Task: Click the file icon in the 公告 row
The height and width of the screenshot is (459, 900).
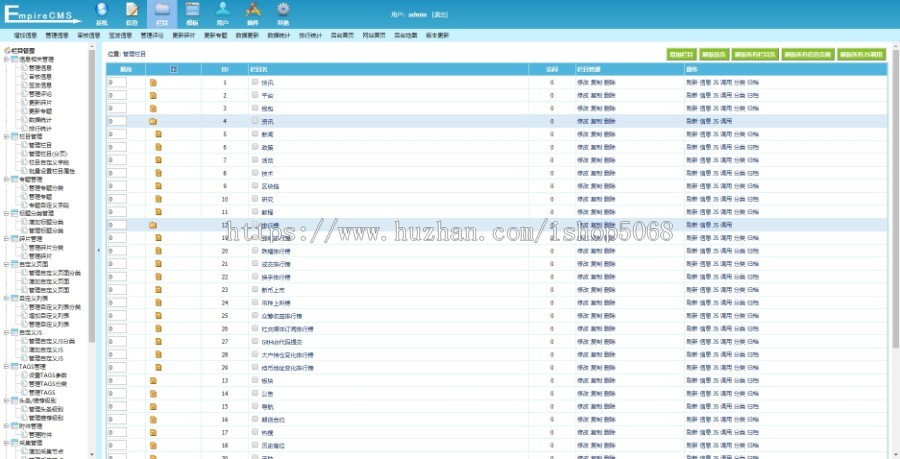Action: (153, 394)
